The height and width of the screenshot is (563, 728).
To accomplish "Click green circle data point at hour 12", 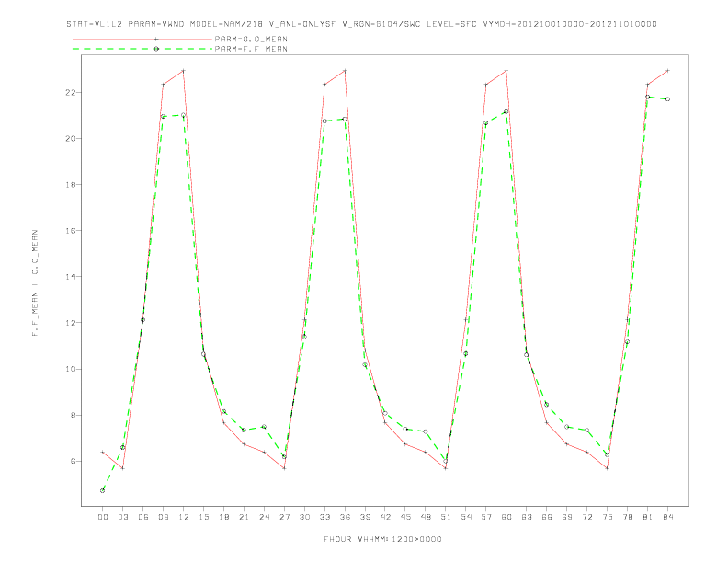I will 183,115.
